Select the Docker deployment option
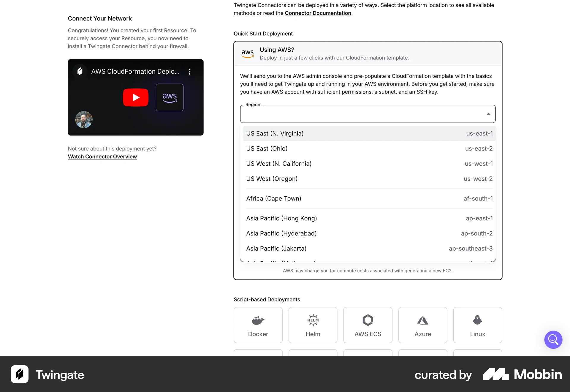 click(x=258, y=325)
